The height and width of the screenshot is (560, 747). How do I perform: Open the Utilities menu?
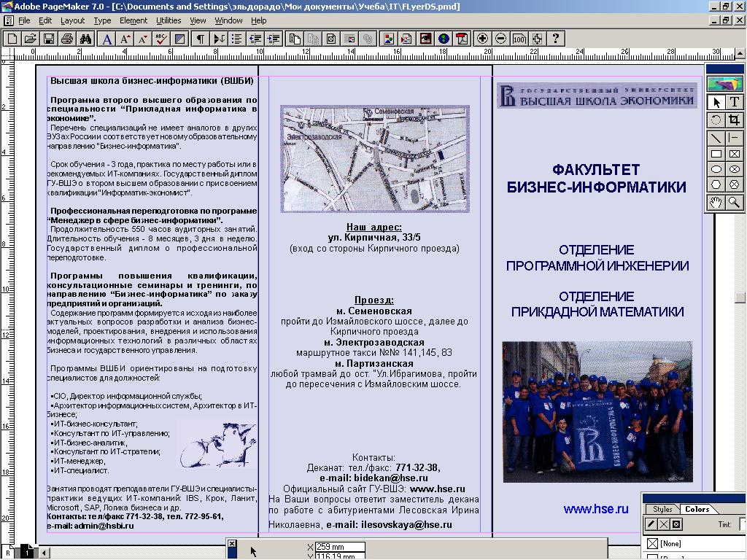(x=169, y=20)
